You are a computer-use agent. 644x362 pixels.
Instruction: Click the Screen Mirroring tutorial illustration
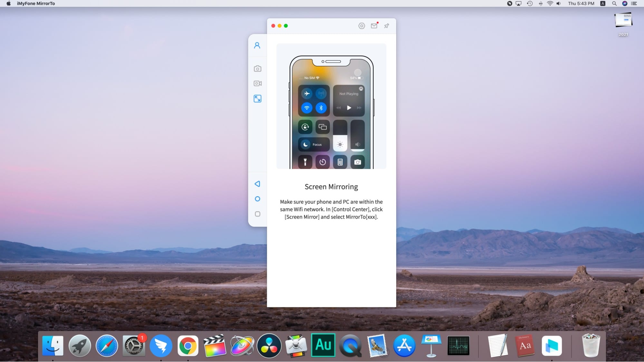[x=331, y=106]
